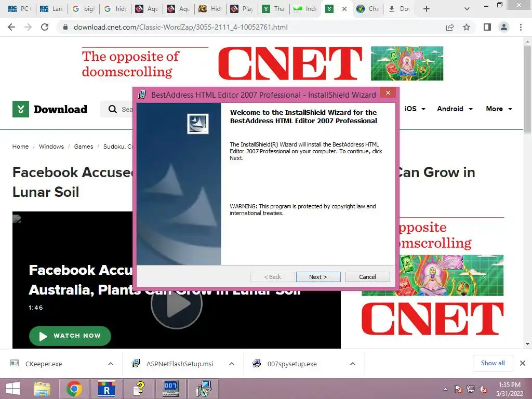Open the Windows breadcrumb link
The height and width of the screenshot is (399, 532).
[51, 147]
